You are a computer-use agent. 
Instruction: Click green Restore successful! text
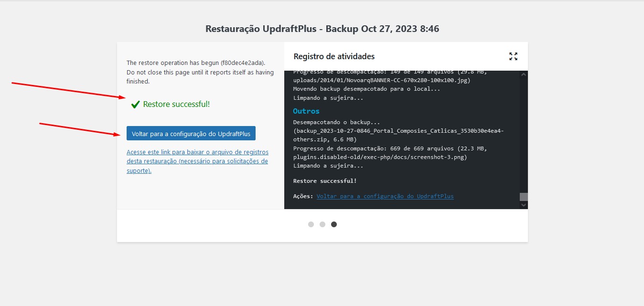[x=176, y=104]
